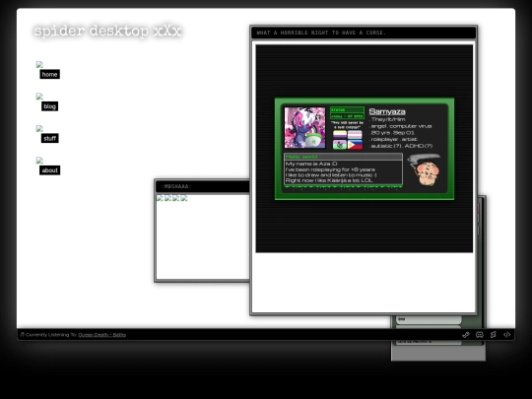
Task: Click fourth broken image in MRSHARA window
Action: (184, 198)
